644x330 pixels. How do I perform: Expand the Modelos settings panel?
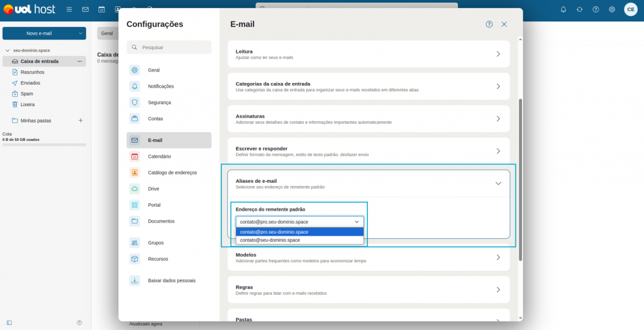(369, 257)
